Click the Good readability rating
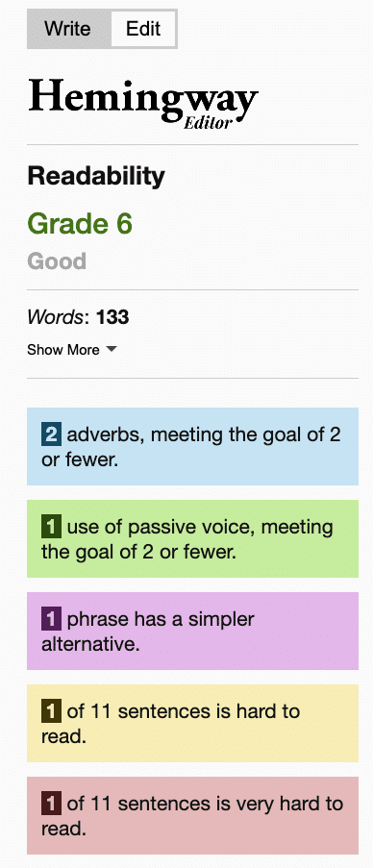The image size is (373, 868). (x=57, y=260)
